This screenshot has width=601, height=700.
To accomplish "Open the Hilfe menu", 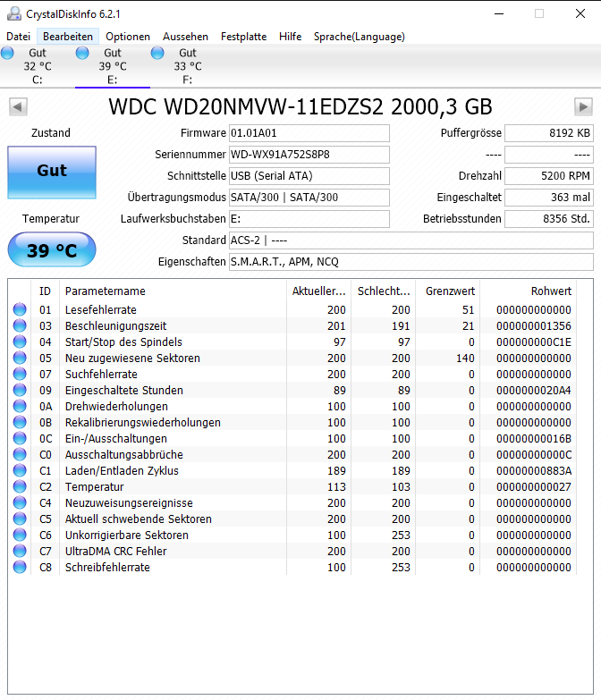I will pyautogui.click(x=291, y=37).
